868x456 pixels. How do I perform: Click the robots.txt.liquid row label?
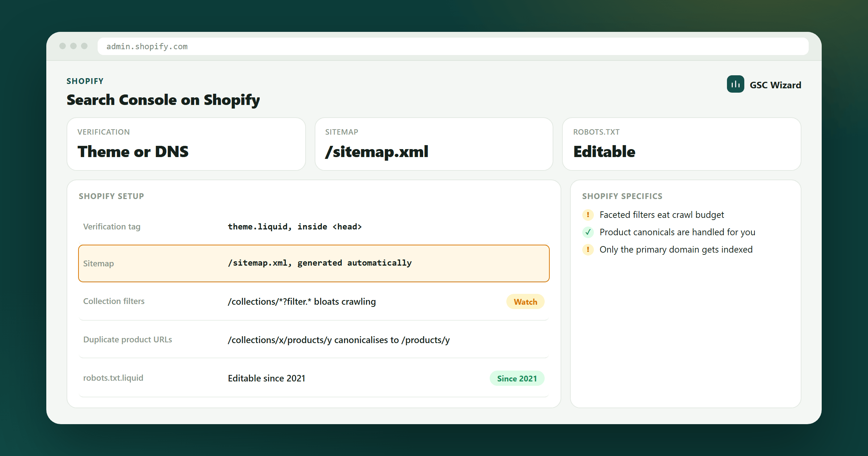(x=113, y=378)
